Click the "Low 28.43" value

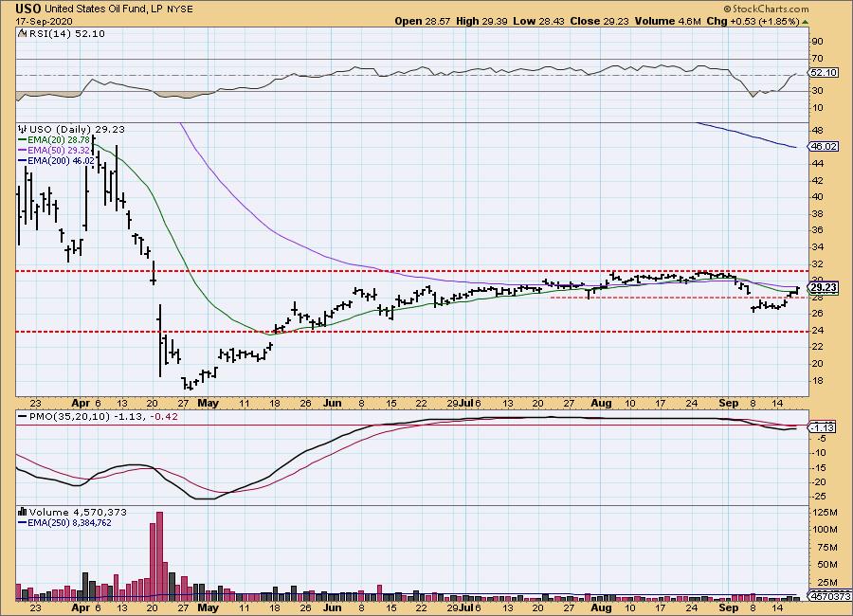click(x=538, y=22)
